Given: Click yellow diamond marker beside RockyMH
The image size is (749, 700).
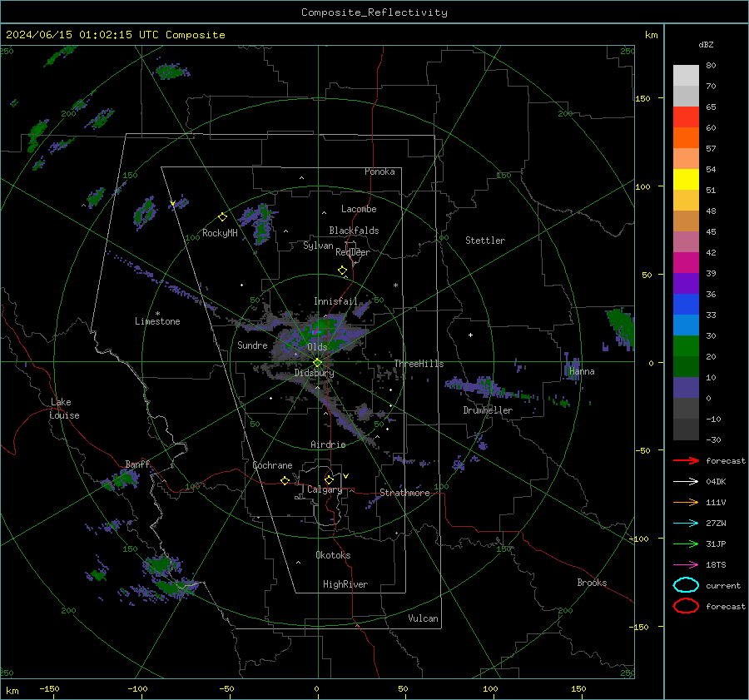Looking at the screenshot, I should coord(222,217).
